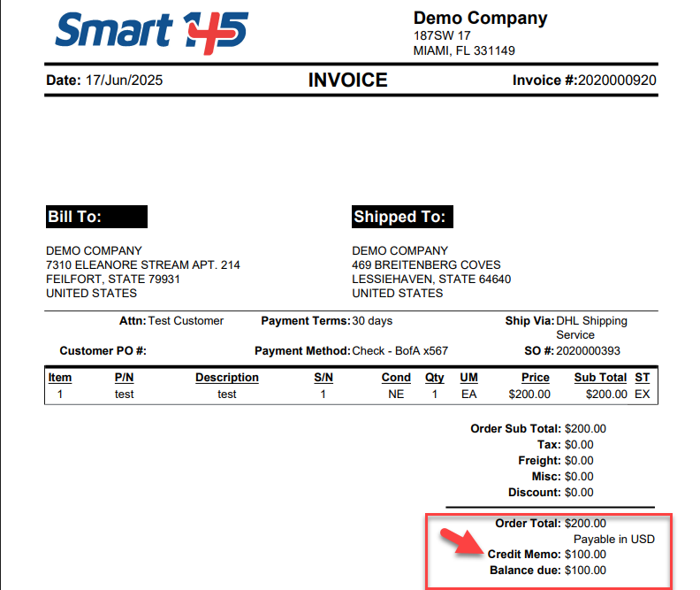Select the Demo Company header name
Viewport: 700px width, 590px height.
[480, 18]
